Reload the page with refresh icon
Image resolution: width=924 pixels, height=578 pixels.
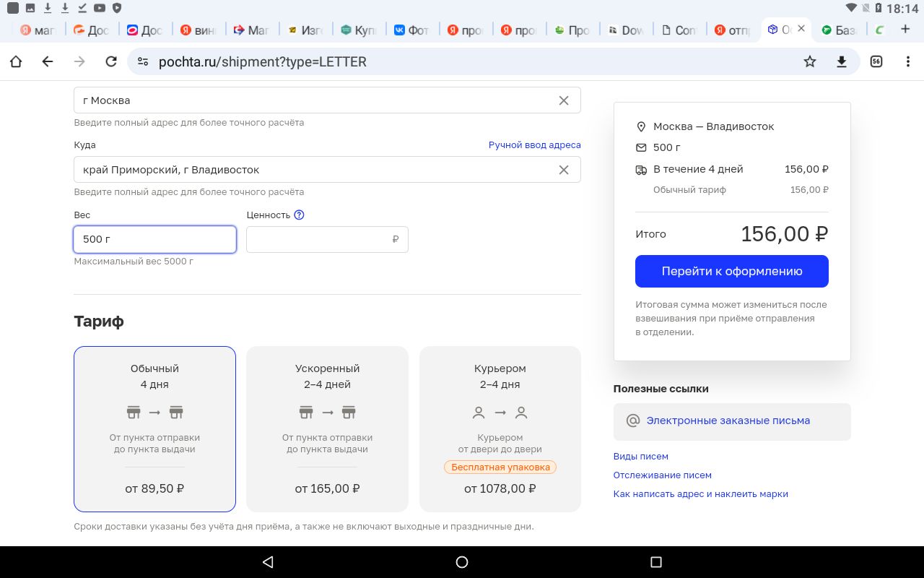point(111,61)
